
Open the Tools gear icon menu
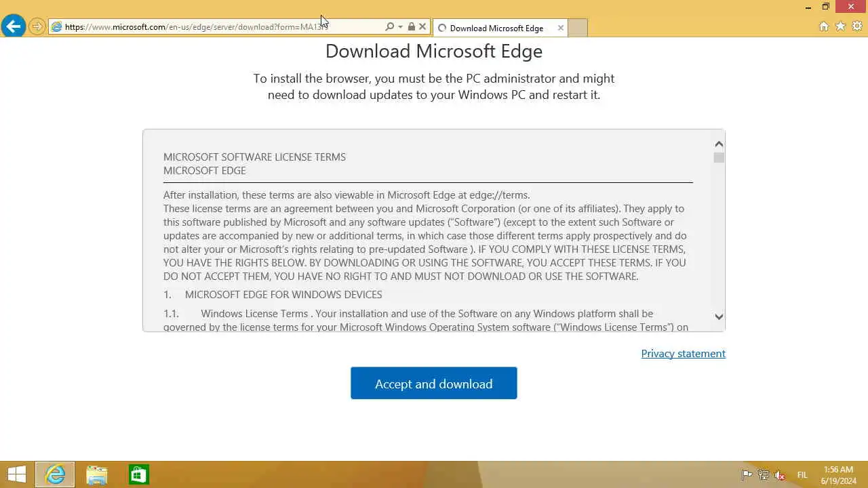pos(857,26)
